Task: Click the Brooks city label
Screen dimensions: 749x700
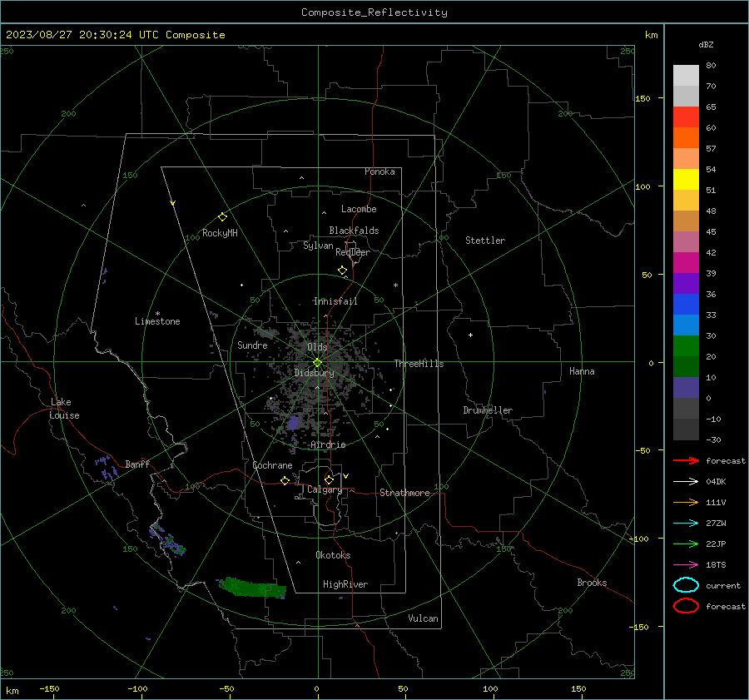Action: coord(592,583)
